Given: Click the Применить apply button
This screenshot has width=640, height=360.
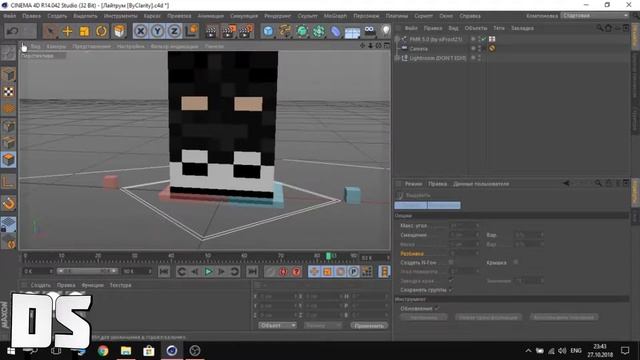Looking at the screenshot, I should pos(369,325).
